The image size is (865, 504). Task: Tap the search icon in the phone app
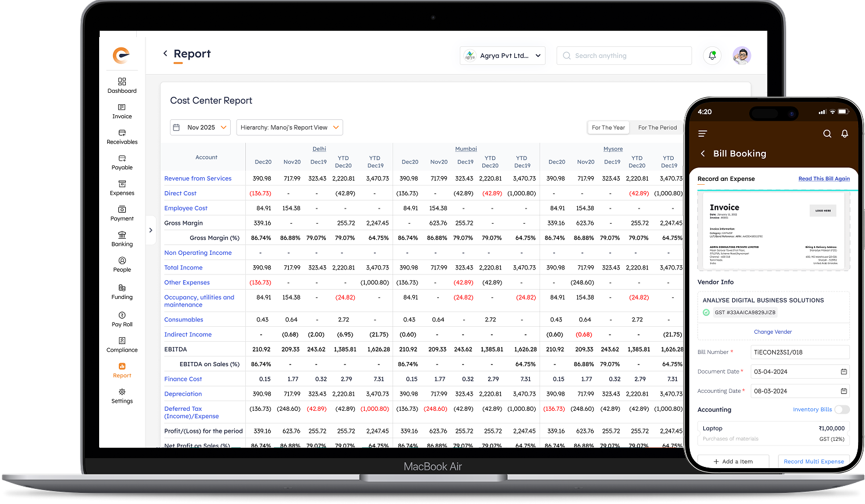point(827,134)
